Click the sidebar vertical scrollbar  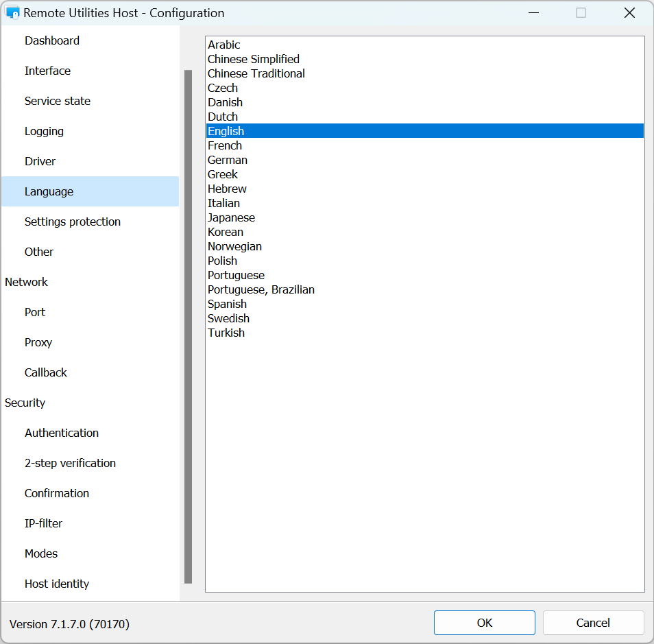pos(188,326)
